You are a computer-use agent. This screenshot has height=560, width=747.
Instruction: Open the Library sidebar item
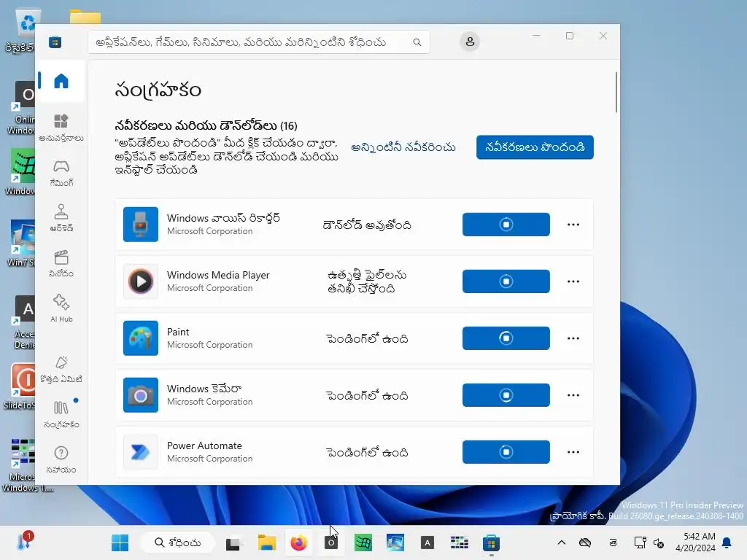[x=61, y=415]
